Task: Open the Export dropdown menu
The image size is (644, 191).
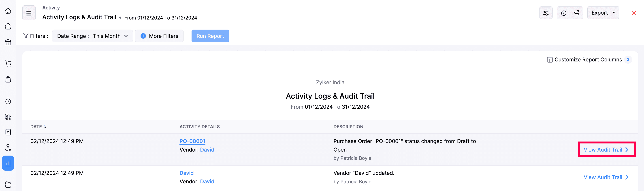Action: click(x=603, y=13)
